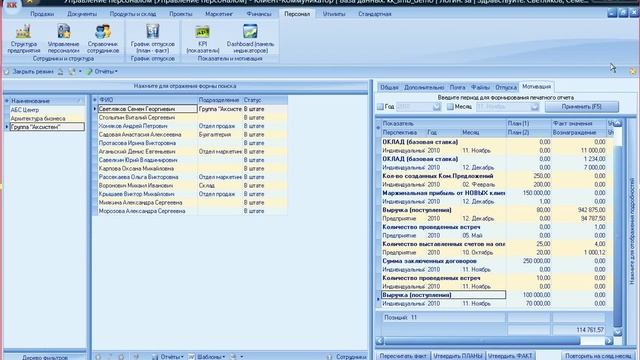The width and height of the screenshot is (640, 360).
Task: Click the Утвердить ФАКТ button
Action: (x=510, y=356)
